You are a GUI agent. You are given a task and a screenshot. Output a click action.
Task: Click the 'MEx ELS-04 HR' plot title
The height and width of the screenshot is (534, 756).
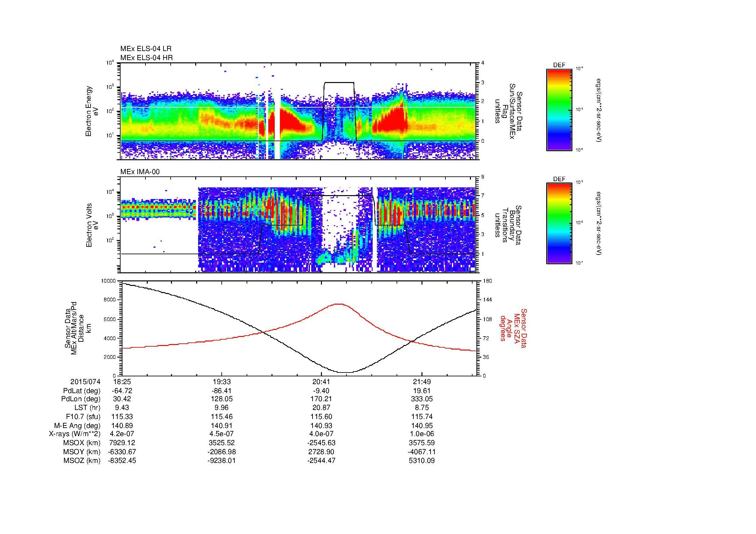[x=146, y=58]
